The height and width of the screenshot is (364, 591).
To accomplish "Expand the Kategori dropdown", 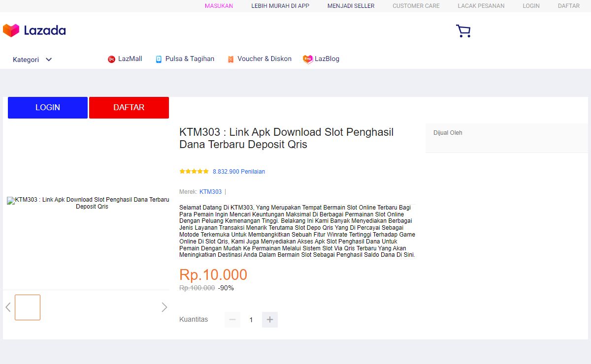I will (33, 60).
